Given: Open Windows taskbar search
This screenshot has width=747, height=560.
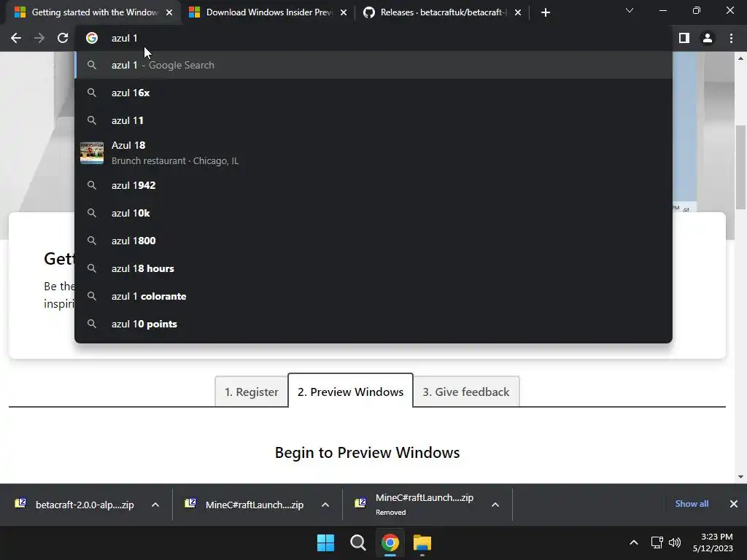Looking at the screenshot, I should pyautogui.click(x=357, y=542).
